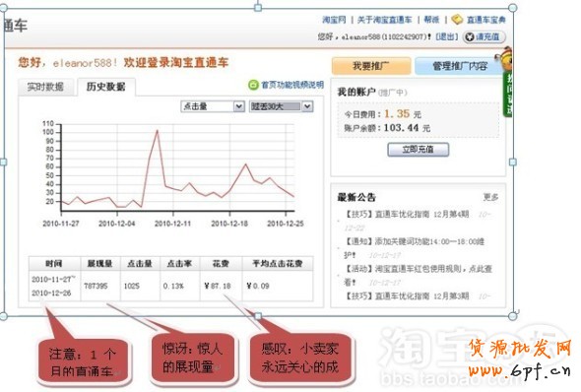Click the green video help icon

[x=253, y=85]
